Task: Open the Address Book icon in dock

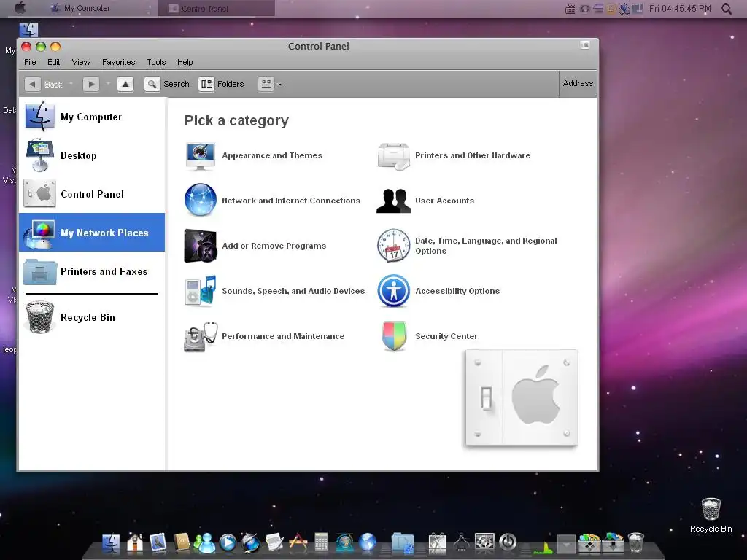Action: point(181,542)
